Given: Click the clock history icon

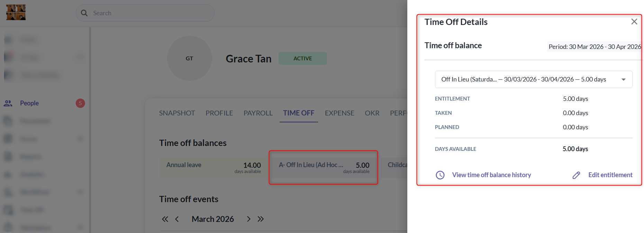Looking at the screenshot, I should [x=440, y=175].
